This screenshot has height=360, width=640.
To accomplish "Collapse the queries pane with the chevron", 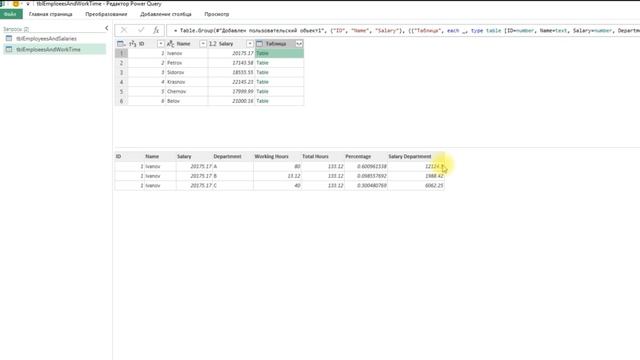I will click(107, 28).
